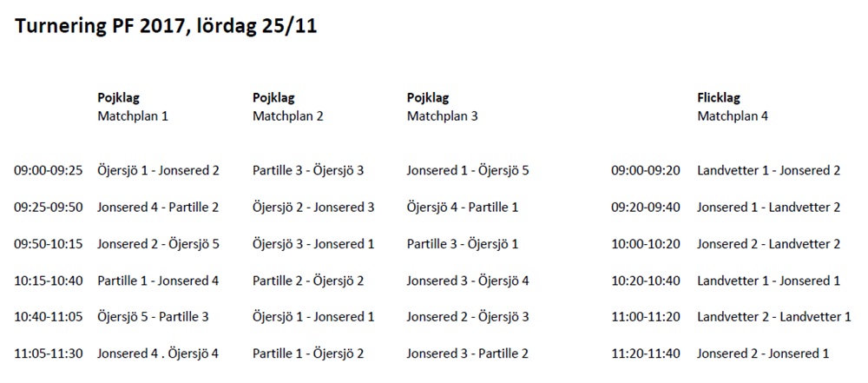This screenshot has height=383, width=868.
Task: Click the match Jonsered 1 - Öjersjö 5
Action: click(468, 171)
